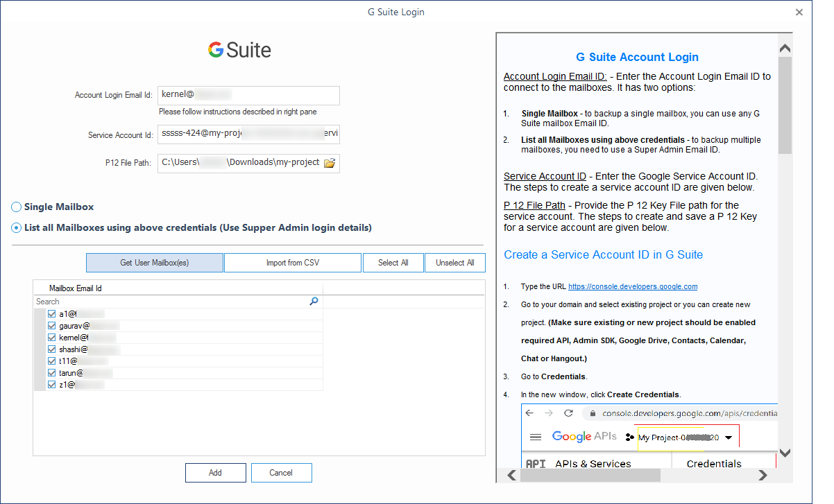Uncheck the a1@ mailbox checkbox
This screenshot has height=504, width=834.
[51, 314]
